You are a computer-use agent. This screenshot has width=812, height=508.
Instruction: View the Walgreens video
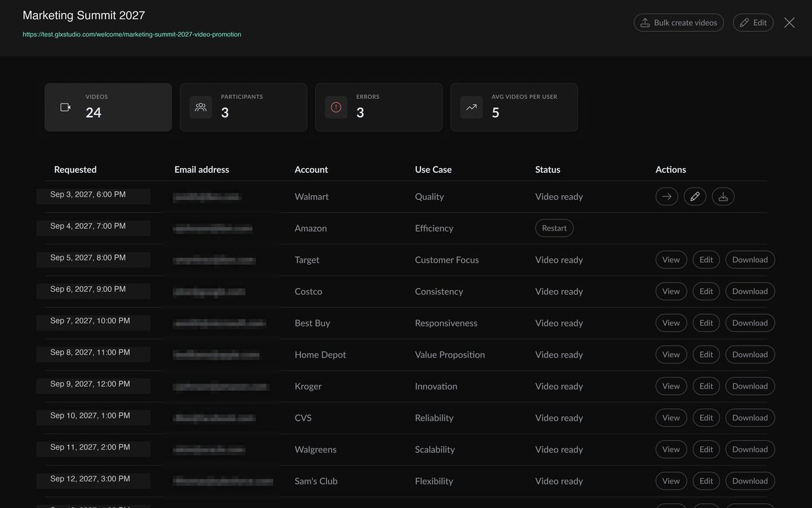click(x=671, y=449)
